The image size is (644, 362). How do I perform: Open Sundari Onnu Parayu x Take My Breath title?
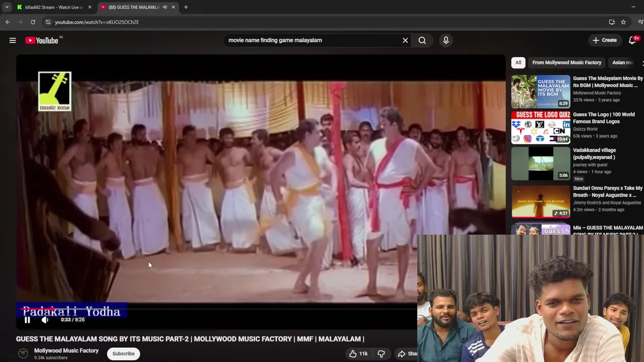(608, 192)
